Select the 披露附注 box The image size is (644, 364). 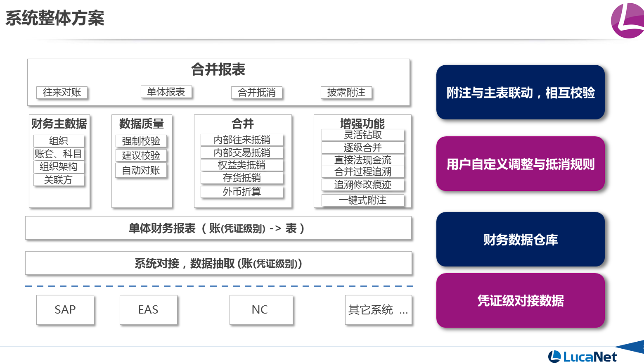click(x=346, y=92)
